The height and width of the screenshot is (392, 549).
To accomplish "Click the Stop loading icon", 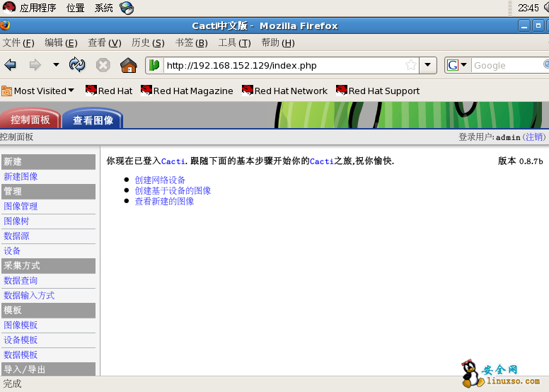I will coord(103,65).
